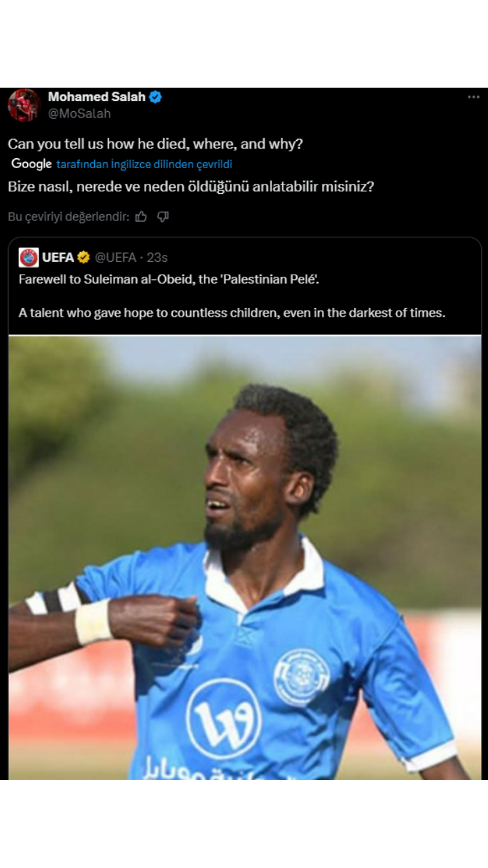488x868 pixels.
Task: Open the footballer photo in quoted tweet
Action: coord(245,557)
